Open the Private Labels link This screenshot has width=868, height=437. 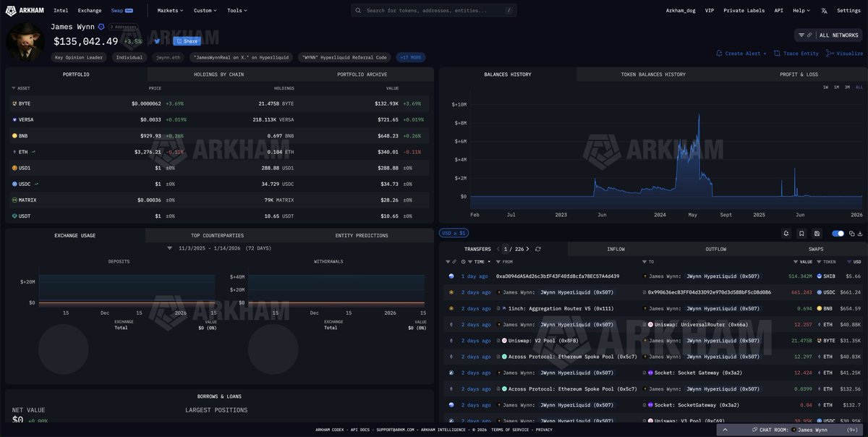tap(744, 11)
